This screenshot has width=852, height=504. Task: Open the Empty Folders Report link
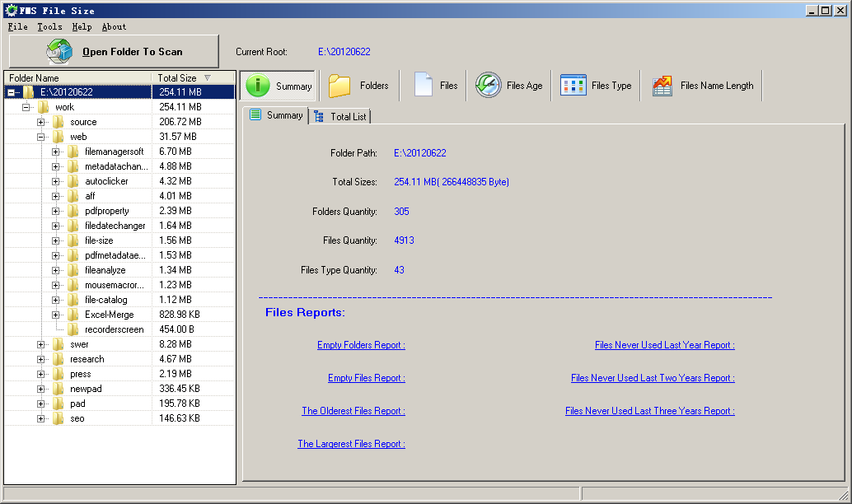pos(361,344)
